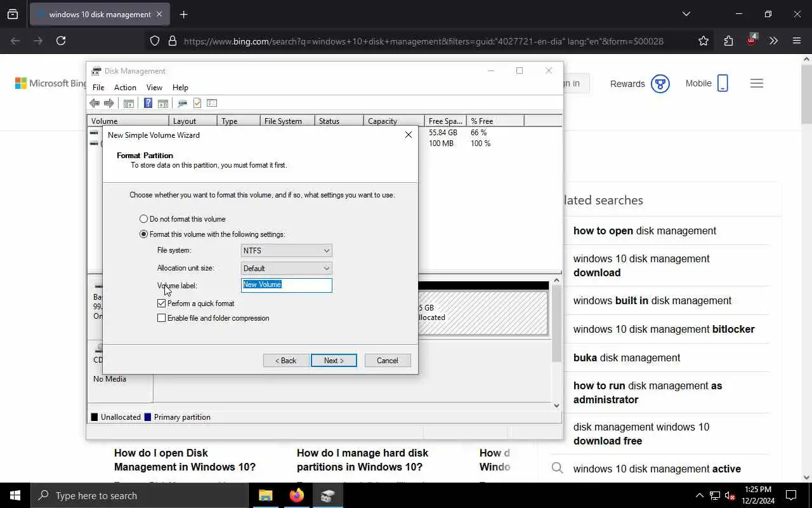Viewport: 812px width, 508px height.
Task: Open Firefox View icon beside the tab
Action: 13,14
